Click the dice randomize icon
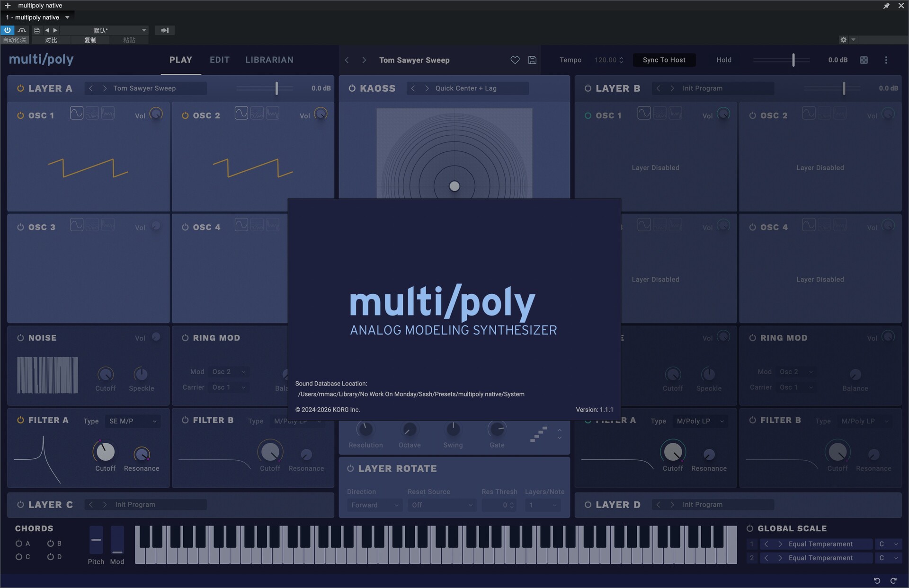 click(x=864, y=60)
